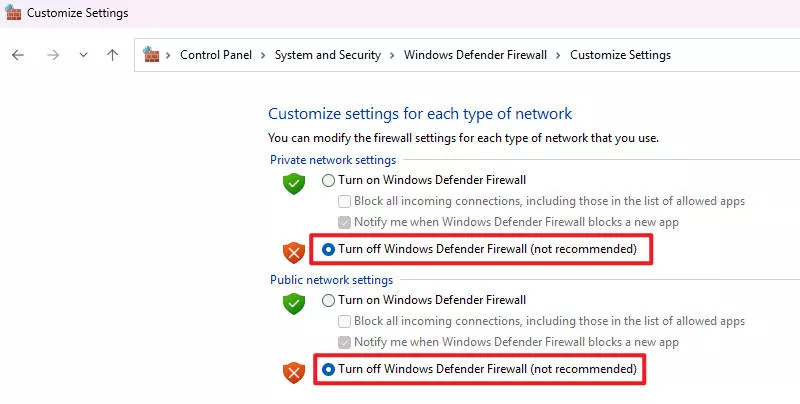Click the Up one level arrow
The image size is (800, 404).
112,55
